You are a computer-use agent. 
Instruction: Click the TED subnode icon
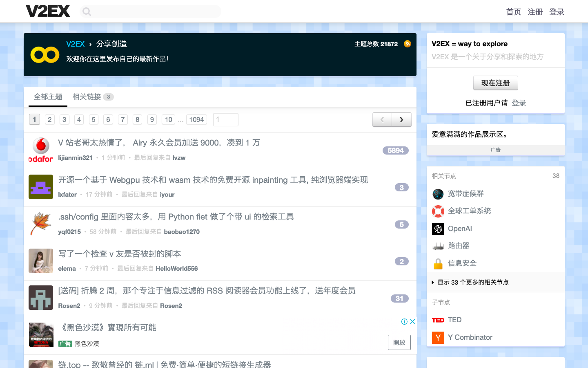[438, 320]
